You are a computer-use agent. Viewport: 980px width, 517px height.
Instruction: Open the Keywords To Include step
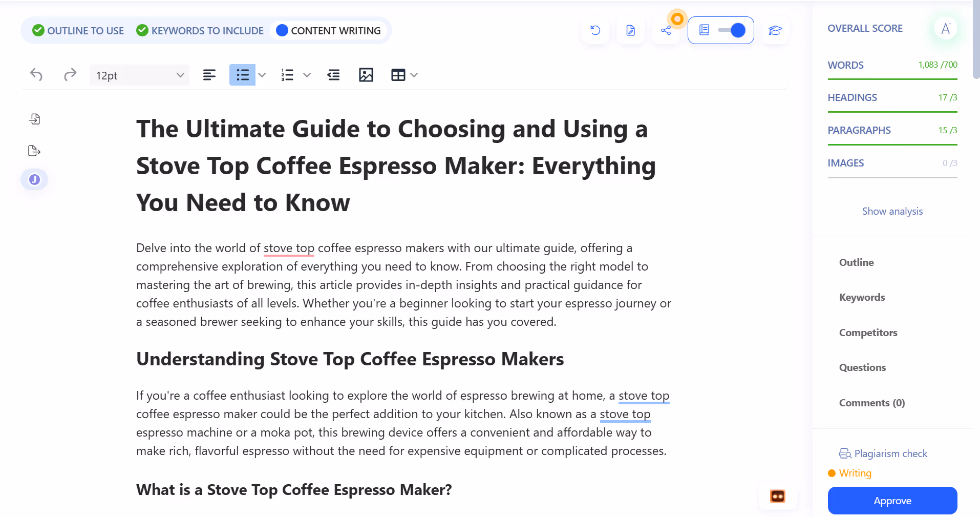(200, 31)
